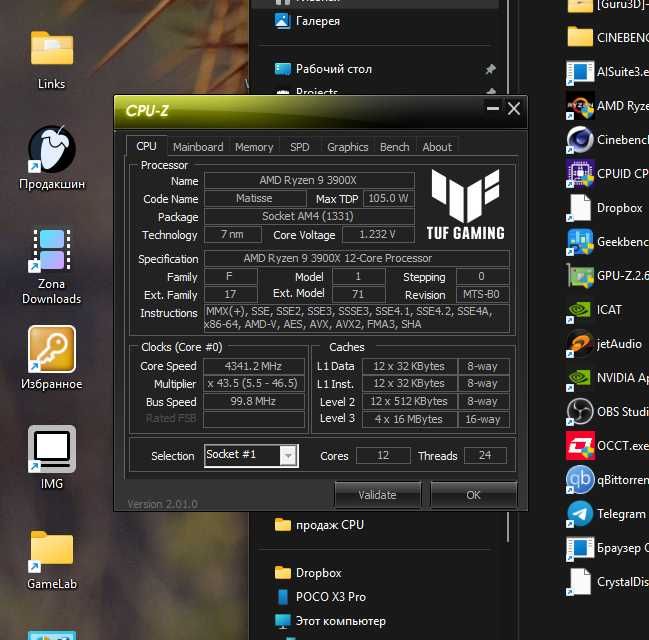Image resolution: width=649 pixels, height=640 pixels.
Task: Click the Bus Speed value 99.8 MHz
Action: click(x=254, y=401)
